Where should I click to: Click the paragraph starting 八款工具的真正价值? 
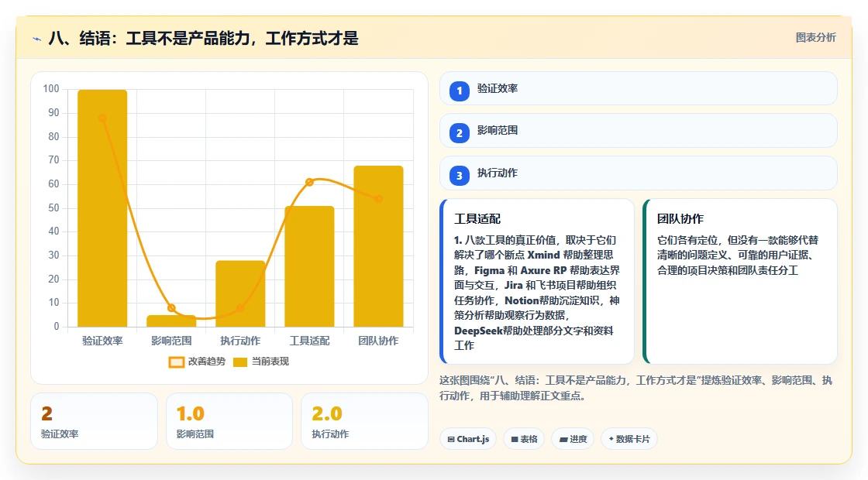pyautogui.click(x=536, y=293)
